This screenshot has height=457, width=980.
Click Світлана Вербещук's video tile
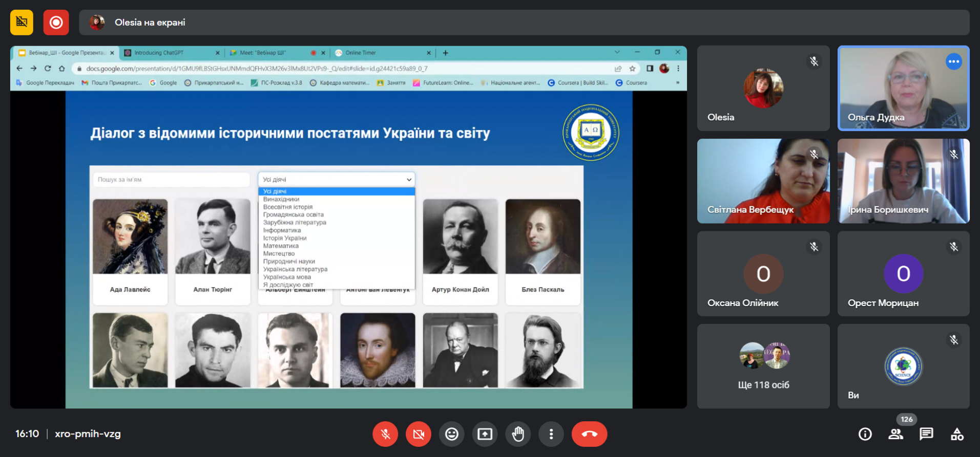coord(763,181)
